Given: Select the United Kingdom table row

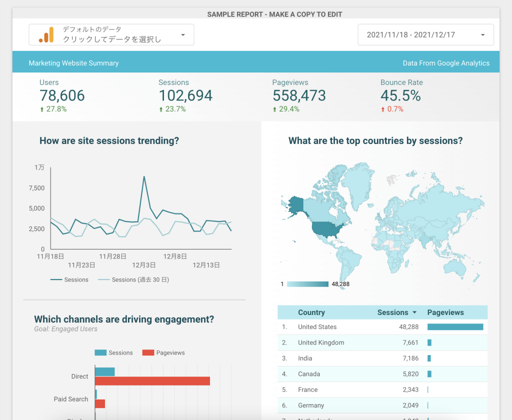Looking at the screenshot, I should pyautogui.click(x=382, y=342).
